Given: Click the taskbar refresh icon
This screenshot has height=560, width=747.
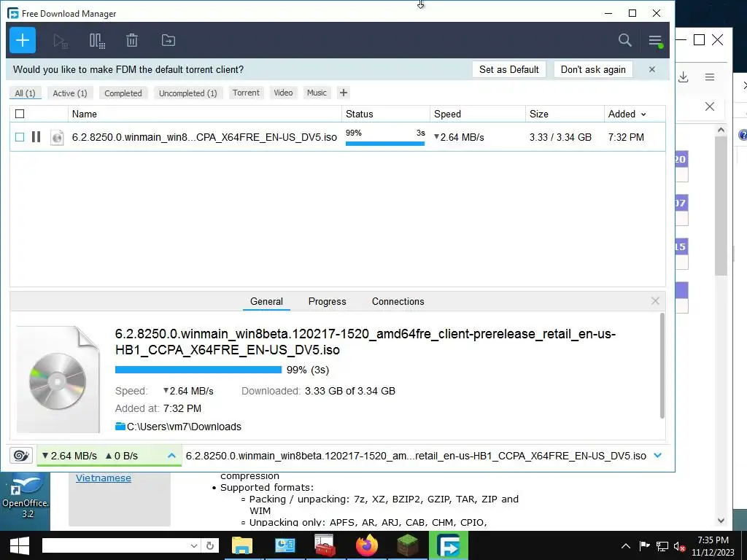Looking at the screenshot, I should pos(209,545).
